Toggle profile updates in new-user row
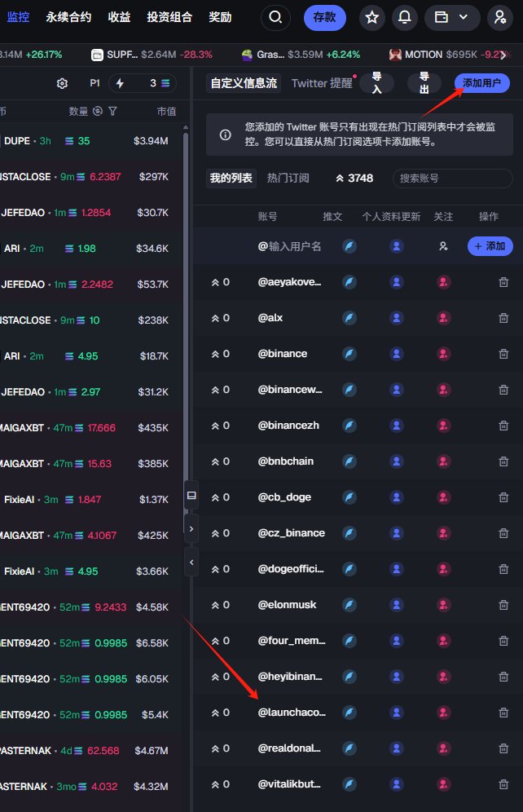 point(396,246)
